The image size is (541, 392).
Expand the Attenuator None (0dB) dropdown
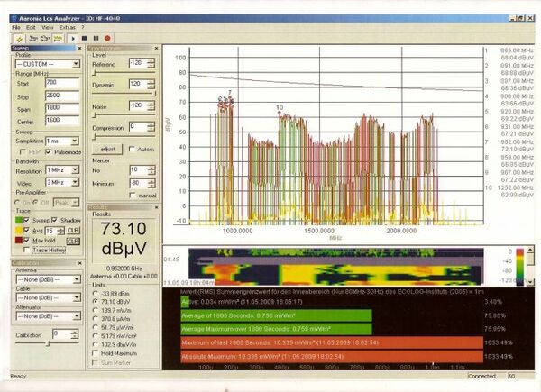77,316
